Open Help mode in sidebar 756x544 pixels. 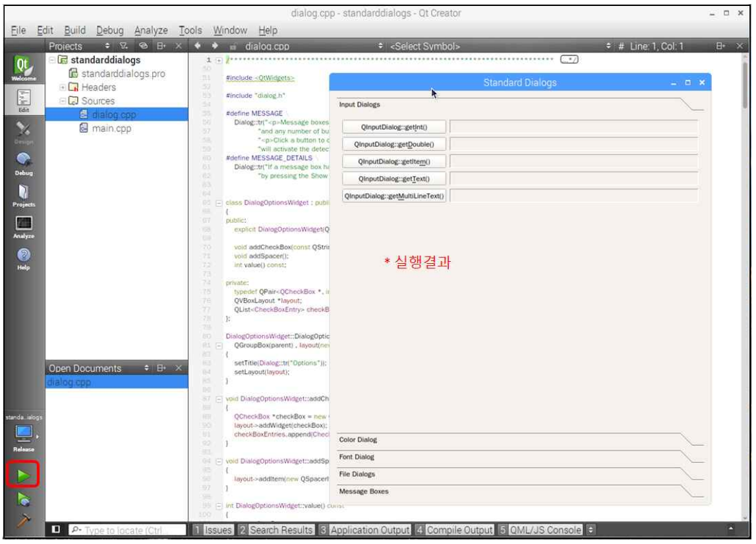(23, 258)
